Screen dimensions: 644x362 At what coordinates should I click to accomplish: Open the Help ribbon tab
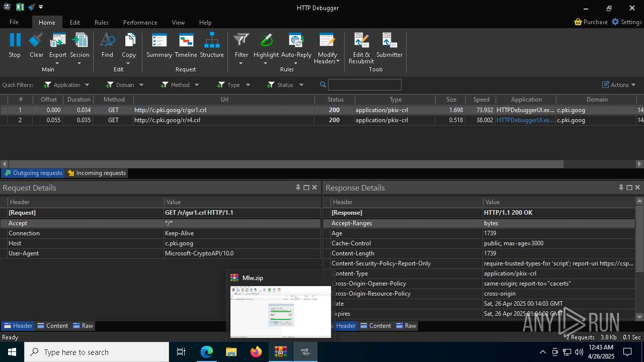pyautogui.click(x=205, y=22)
